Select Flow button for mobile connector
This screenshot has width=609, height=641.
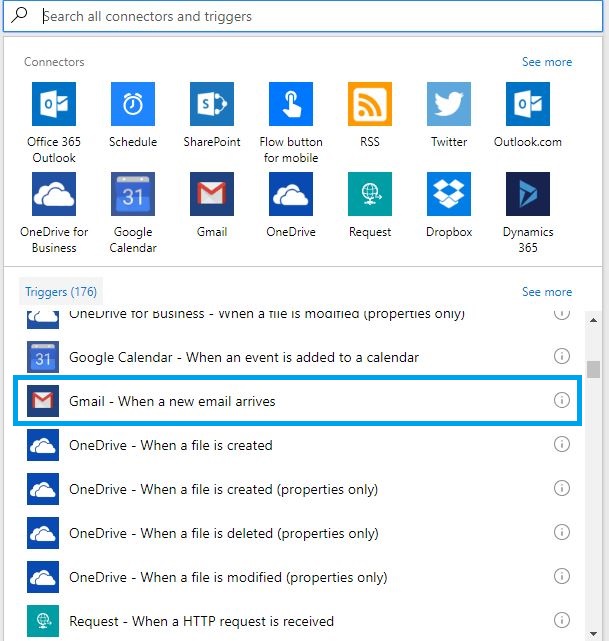pos(291,104)
